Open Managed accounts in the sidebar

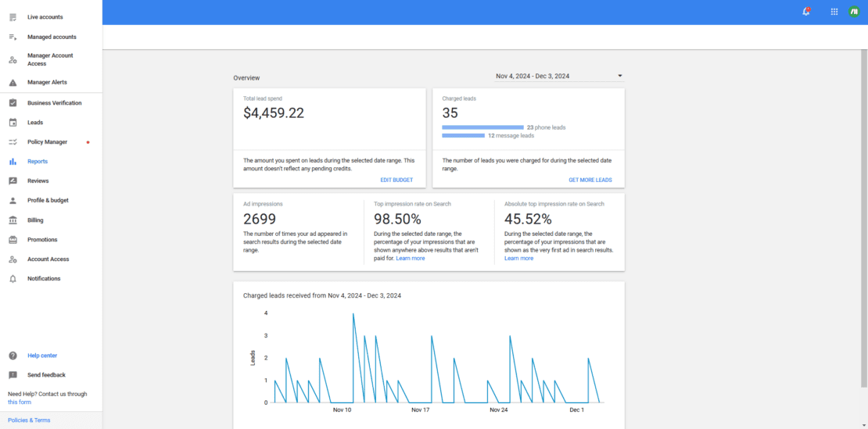pos(52,37)
